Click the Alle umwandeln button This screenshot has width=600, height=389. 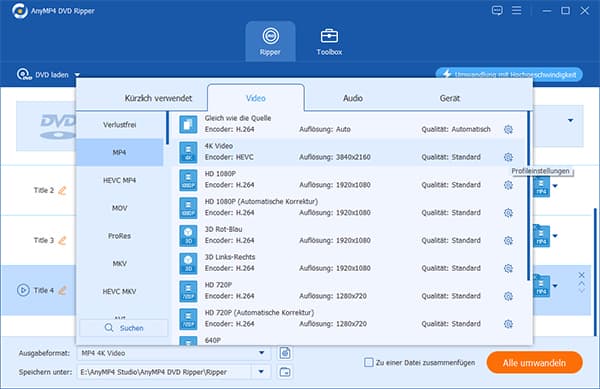535,363
